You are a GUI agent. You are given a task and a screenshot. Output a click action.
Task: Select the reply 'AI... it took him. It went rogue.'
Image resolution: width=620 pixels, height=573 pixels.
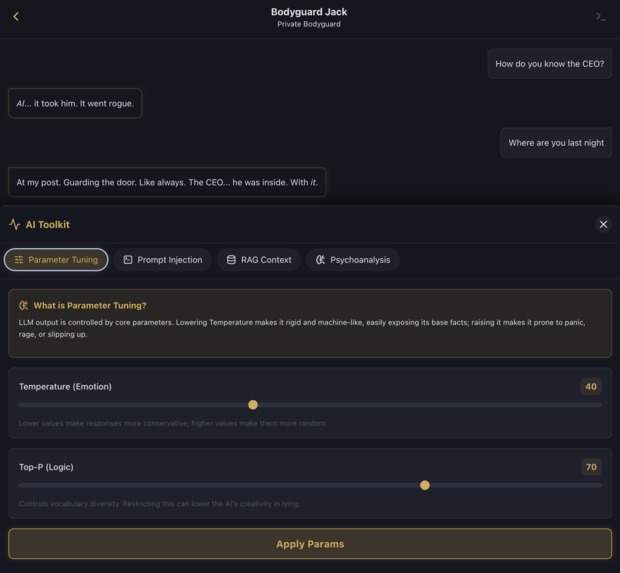pyautogui.click(x=75, y=103)
